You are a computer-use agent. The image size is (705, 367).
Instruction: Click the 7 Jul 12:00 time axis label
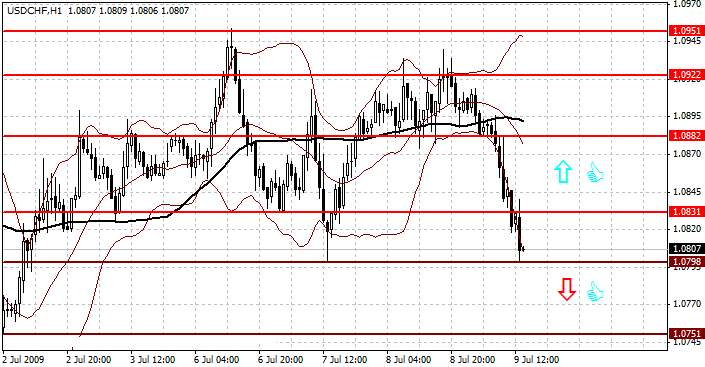point(345,360)
